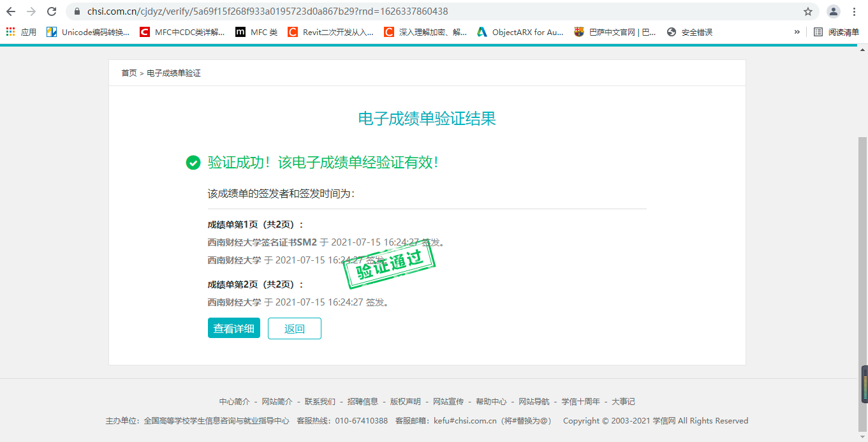
Task: Click kefu#chsi.com.cn email text
Action: click(x=465, y=421)
